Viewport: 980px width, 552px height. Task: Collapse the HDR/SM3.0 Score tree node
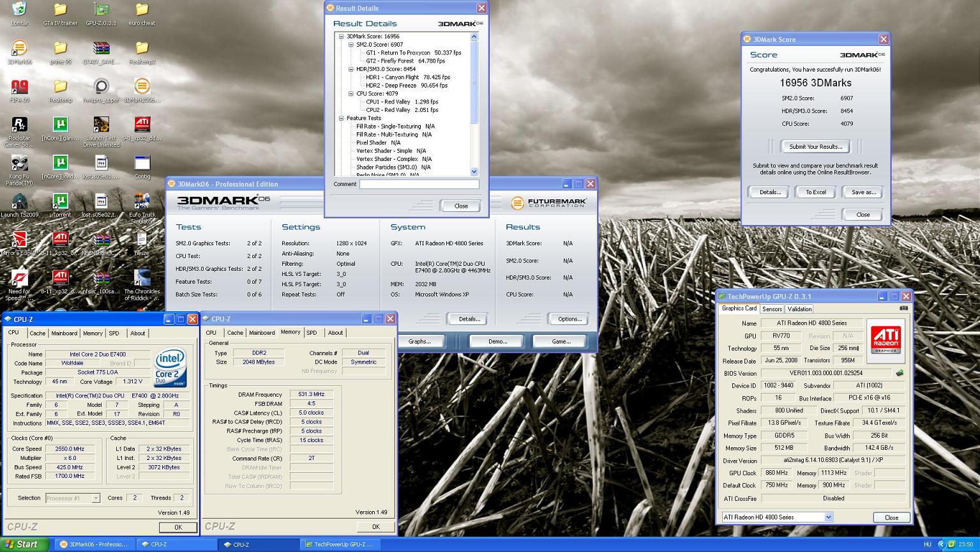[x=351, y=69]
